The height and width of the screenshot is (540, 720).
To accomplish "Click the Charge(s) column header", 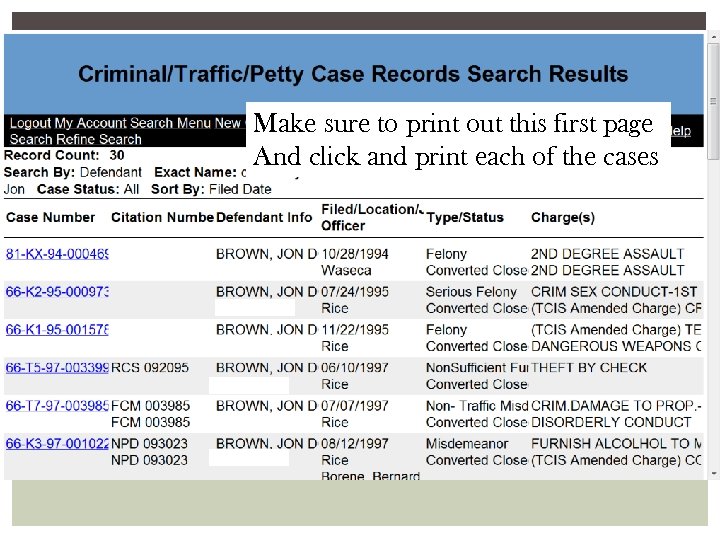I will [563, 217].
